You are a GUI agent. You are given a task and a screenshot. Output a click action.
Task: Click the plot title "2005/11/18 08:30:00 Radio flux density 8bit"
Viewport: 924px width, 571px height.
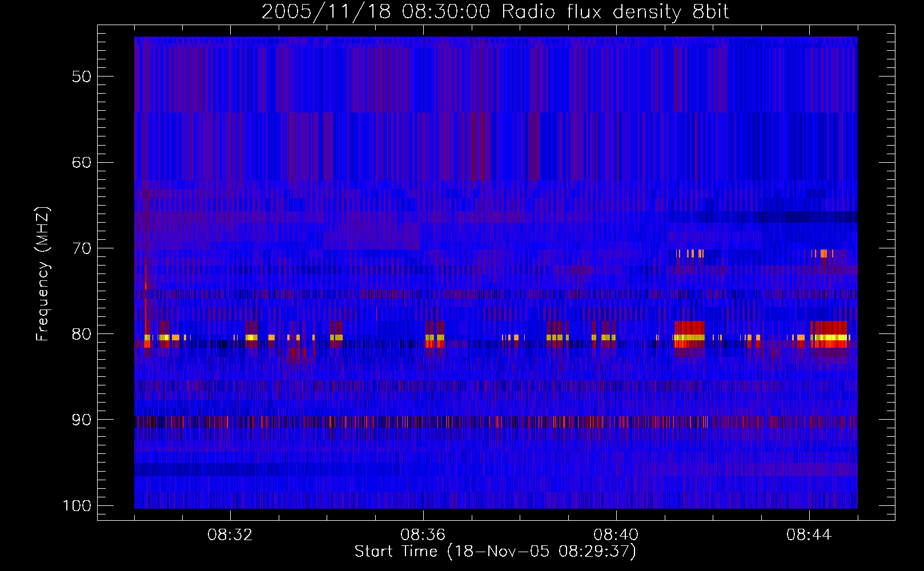coord(495,12)
